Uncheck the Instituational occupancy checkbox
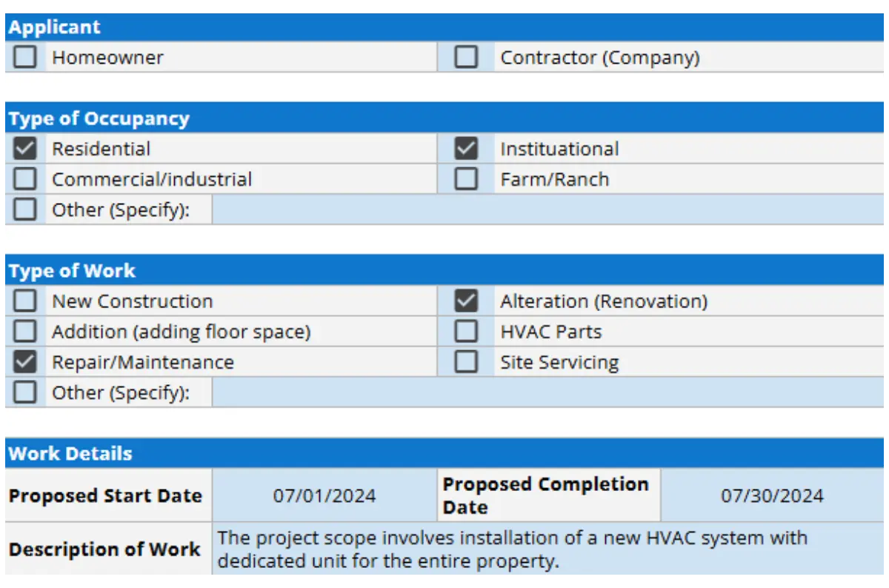 [466, 149]
